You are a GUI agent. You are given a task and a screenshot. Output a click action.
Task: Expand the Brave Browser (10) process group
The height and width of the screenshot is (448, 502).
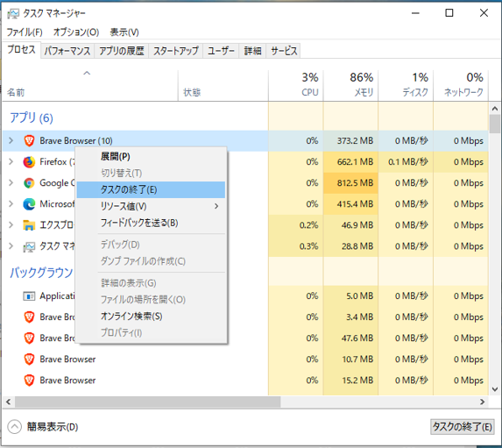coord(11,140)
